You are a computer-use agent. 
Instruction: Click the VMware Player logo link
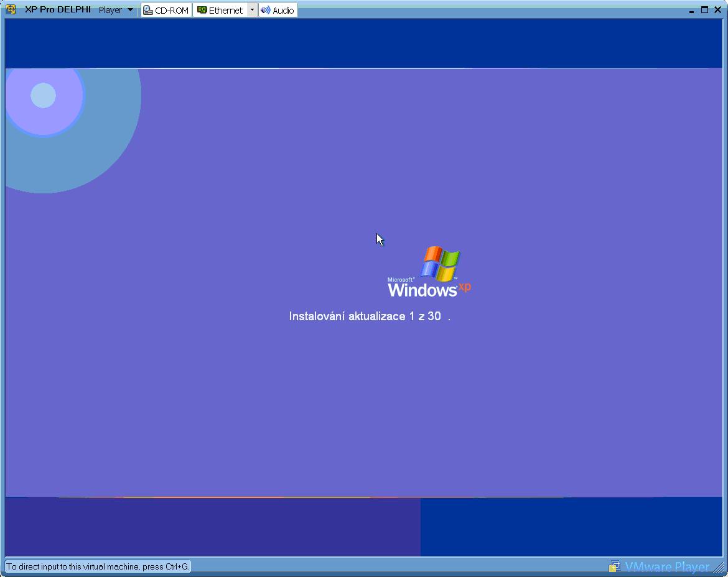point(660,566)
